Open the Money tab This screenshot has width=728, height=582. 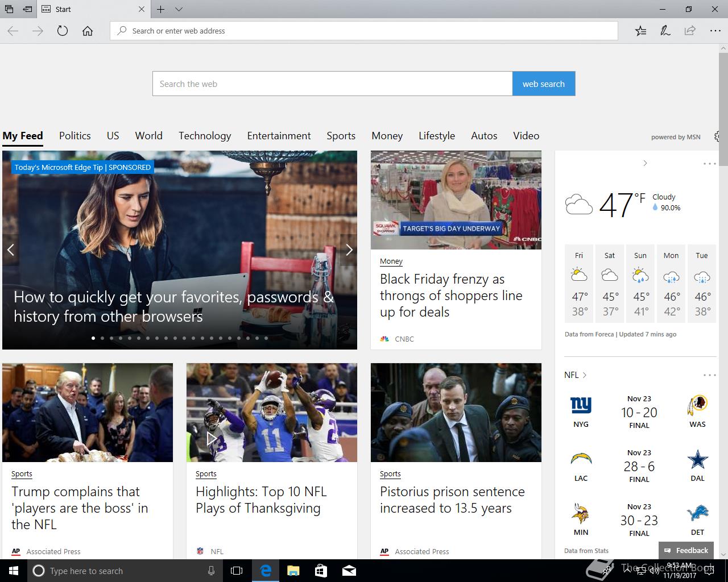click(x=387, y=136)
